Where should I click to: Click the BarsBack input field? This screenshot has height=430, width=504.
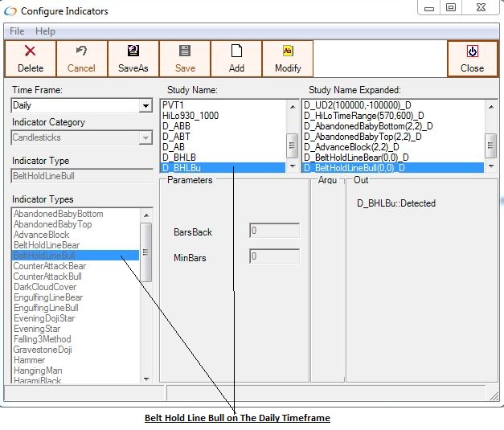pos(274,231)
